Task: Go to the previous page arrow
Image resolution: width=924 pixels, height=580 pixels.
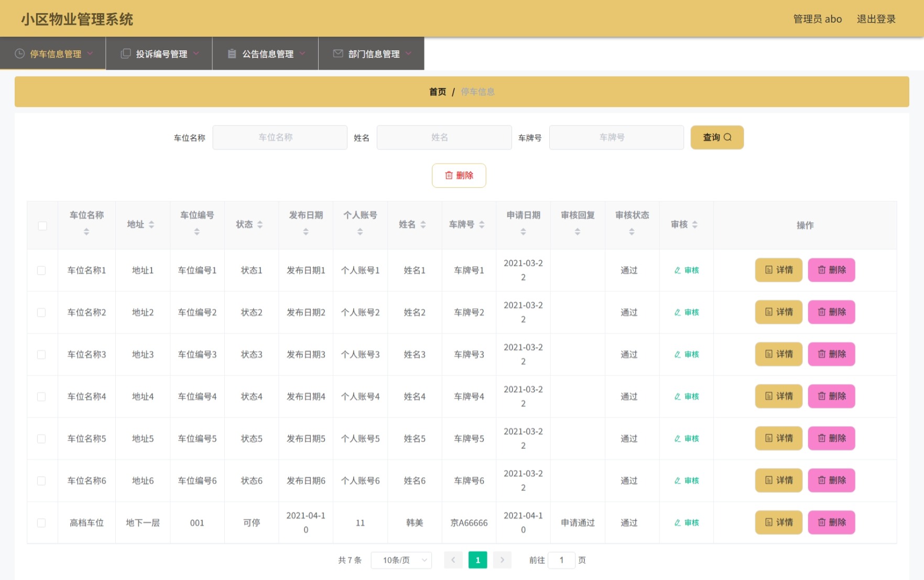Action: [453, 560]
